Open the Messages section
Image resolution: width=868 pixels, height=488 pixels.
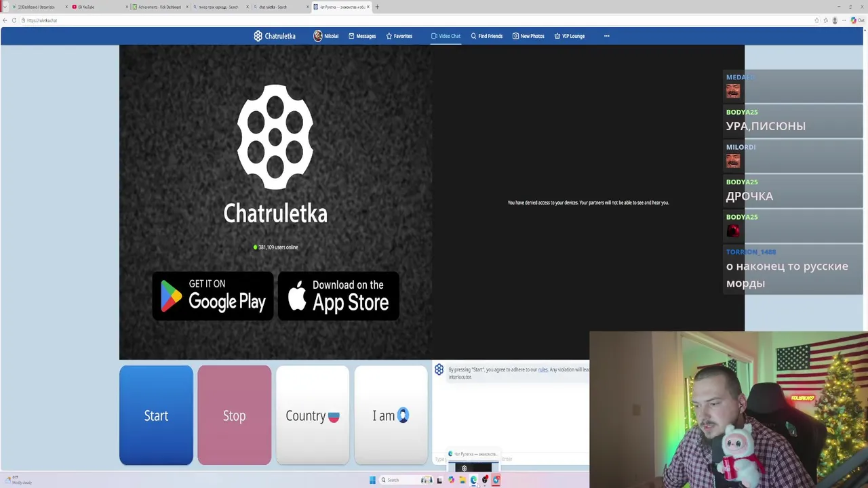(362, 36)
